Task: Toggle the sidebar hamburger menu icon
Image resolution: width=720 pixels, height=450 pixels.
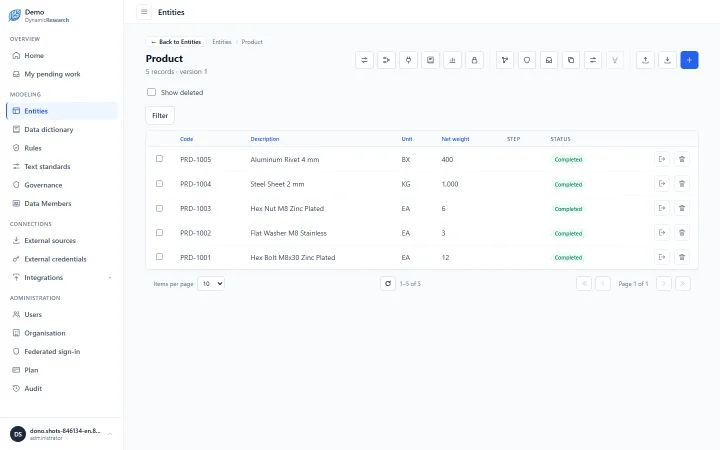Action: click(144, 12)
